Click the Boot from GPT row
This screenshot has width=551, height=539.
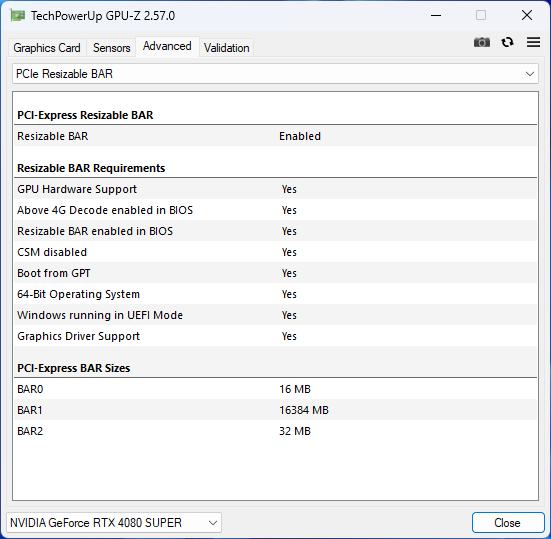pos(275,273)
